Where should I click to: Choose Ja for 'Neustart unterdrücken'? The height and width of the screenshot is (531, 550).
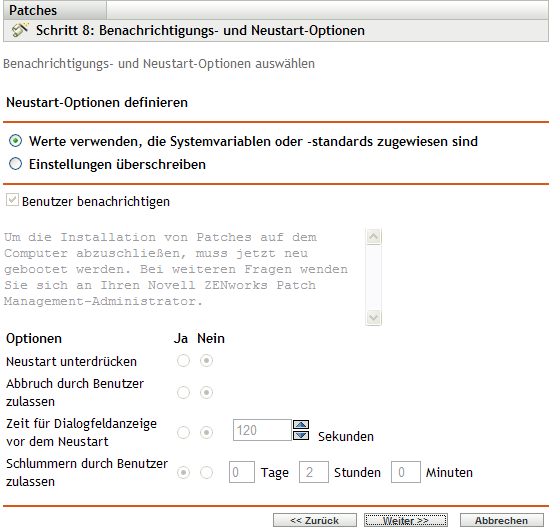pyautogui.click(x=183, y=361)
